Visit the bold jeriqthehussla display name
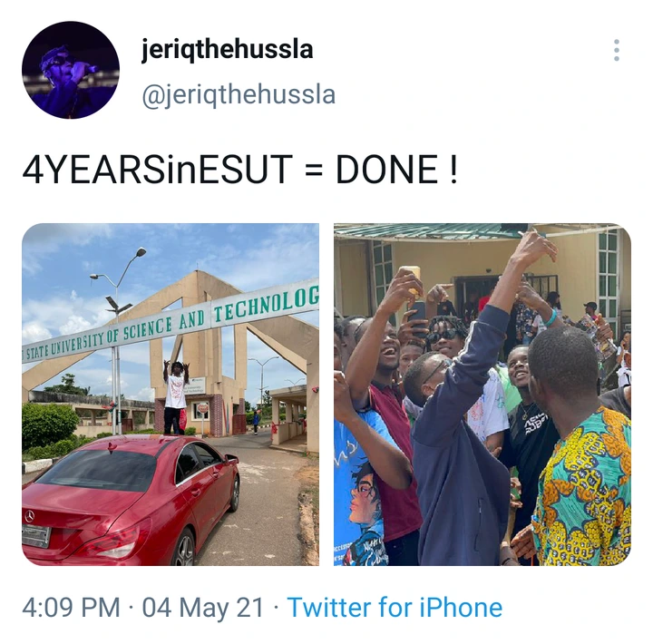 pos(227,50)
